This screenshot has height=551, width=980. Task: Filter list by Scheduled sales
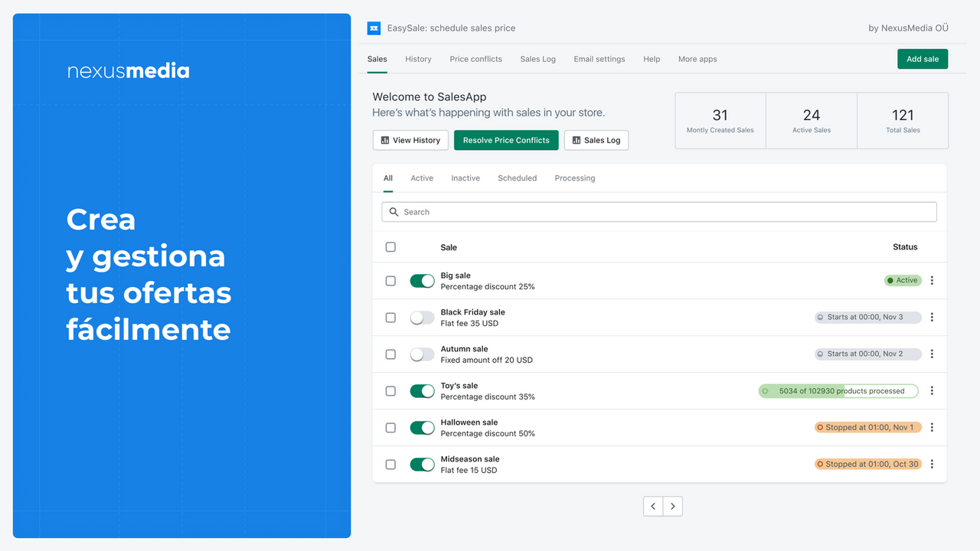point(518,178)
